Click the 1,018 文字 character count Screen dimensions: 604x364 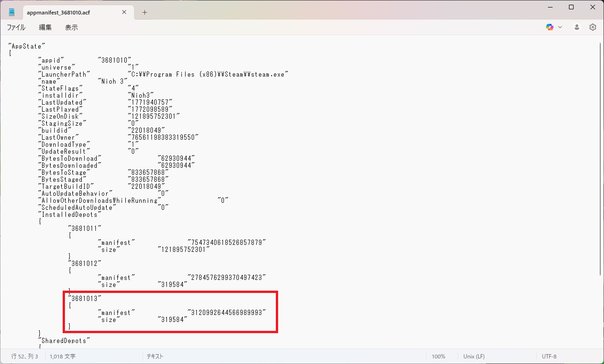coord(63,357)
